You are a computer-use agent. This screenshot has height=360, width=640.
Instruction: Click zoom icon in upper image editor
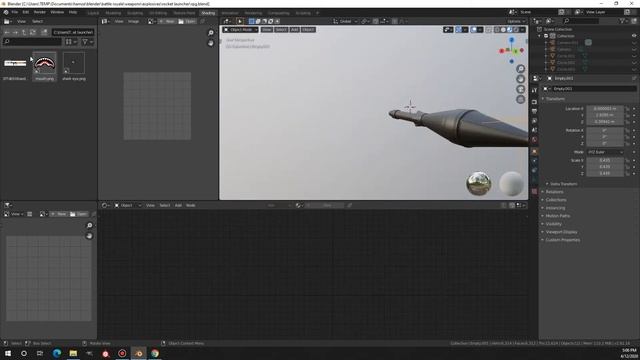(x=211, y=33)
